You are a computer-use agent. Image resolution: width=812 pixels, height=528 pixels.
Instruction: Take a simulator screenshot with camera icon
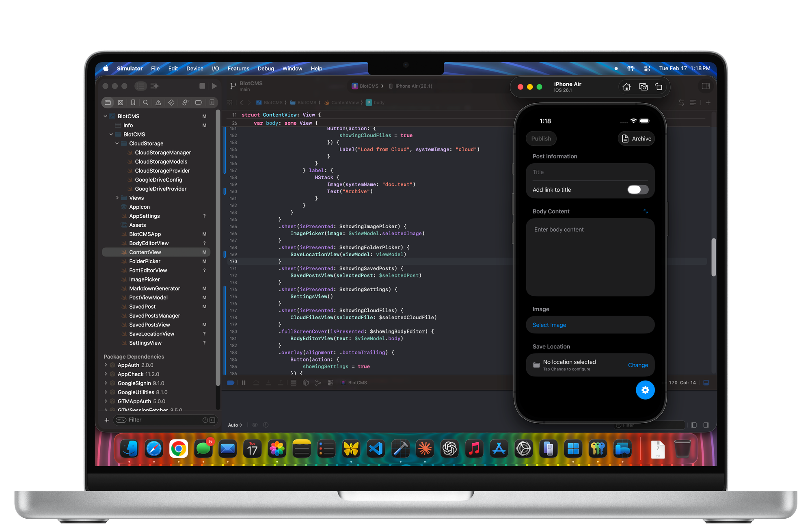pos(643,87)
